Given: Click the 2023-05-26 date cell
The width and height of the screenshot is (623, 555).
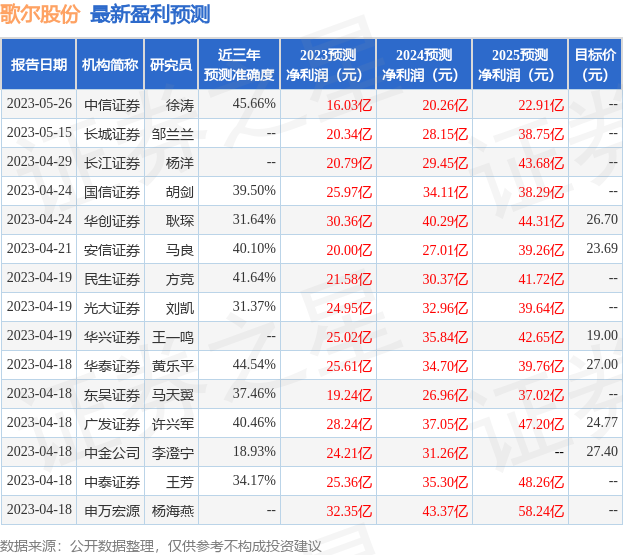Looking at the screenshot, I should [39, 104].
